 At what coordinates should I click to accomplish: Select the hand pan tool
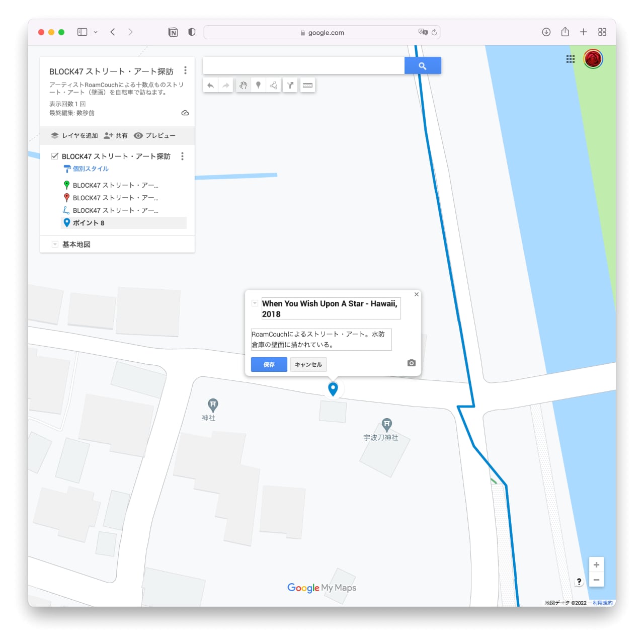click(243, 86)
